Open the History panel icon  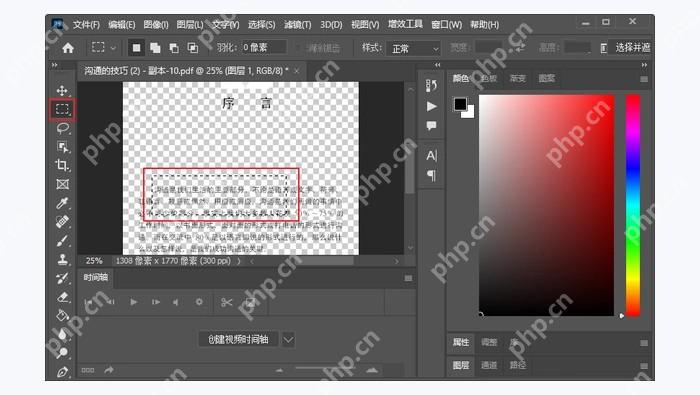[x=431, y=85]
